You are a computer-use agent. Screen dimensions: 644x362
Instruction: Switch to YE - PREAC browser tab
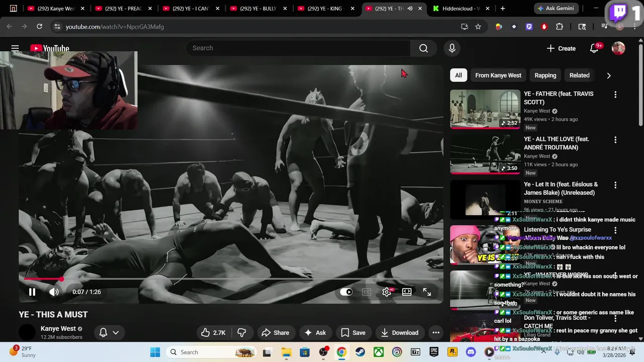coord(123,9)
